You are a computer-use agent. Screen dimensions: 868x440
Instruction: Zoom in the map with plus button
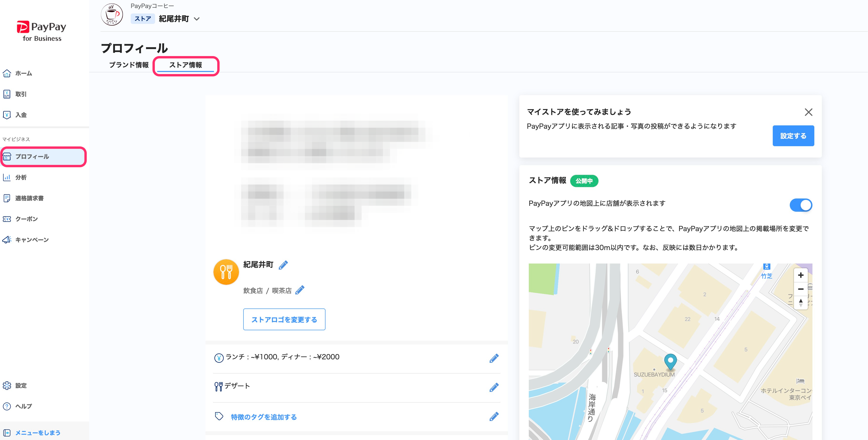pyautogui.click(x=801, y=275)
